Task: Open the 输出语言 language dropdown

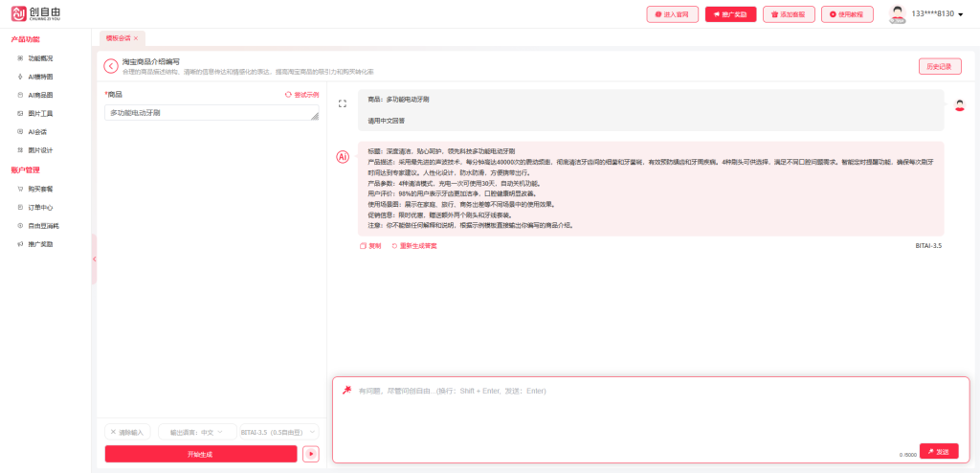Action: click(197, 432)
